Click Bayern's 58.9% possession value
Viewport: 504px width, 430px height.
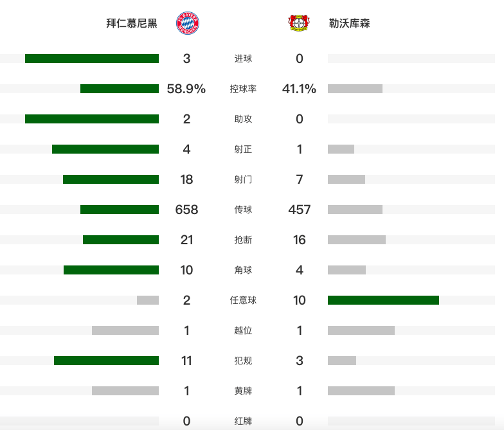[x=186, y=89]
